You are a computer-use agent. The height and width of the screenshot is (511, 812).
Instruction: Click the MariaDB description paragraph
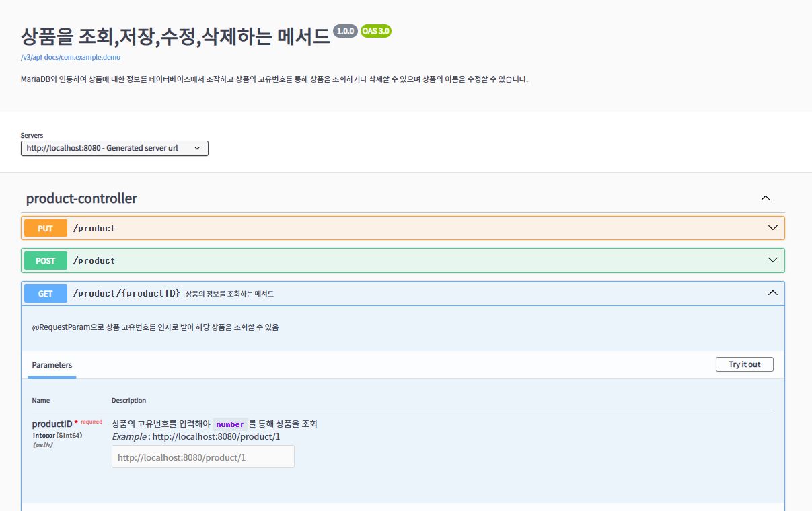(274, 79)
